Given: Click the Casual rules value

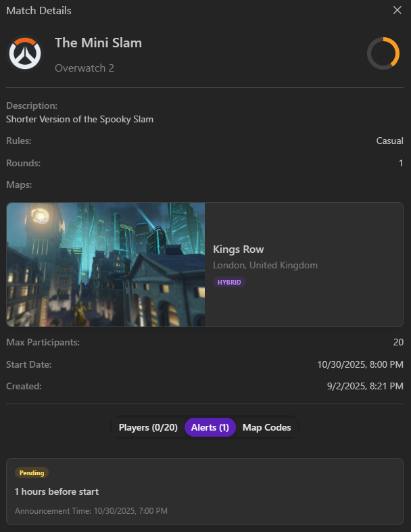Looking at the screenshot, I should (389, 141).
